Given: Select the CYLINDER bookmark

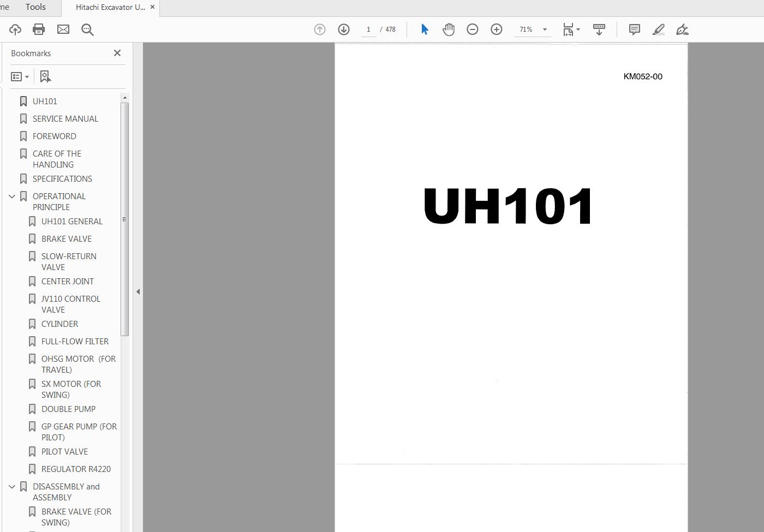Looking at the screenshot, I should click(x=59, y=324).
